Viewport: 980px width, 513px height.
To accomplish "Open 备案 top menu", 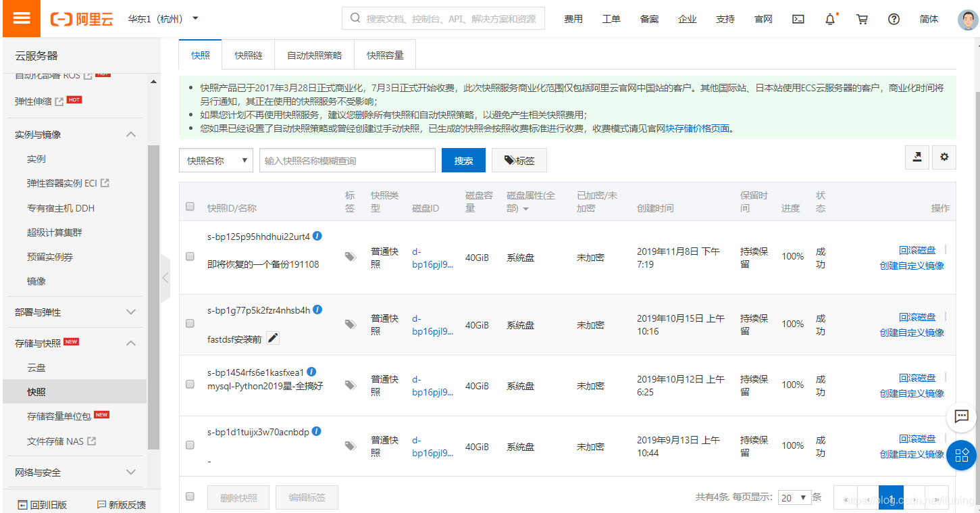I will (x=649, y=19).
